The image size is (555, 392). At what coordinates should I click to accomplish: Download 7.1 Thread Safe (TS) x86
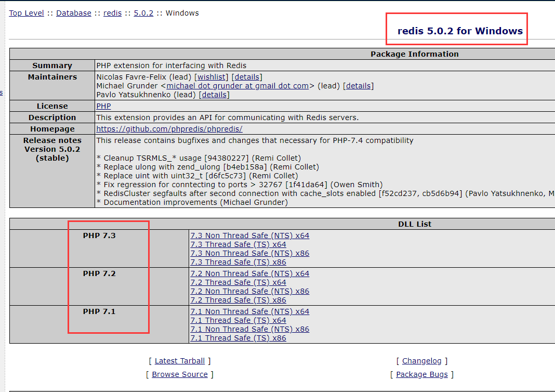[238, 338]
